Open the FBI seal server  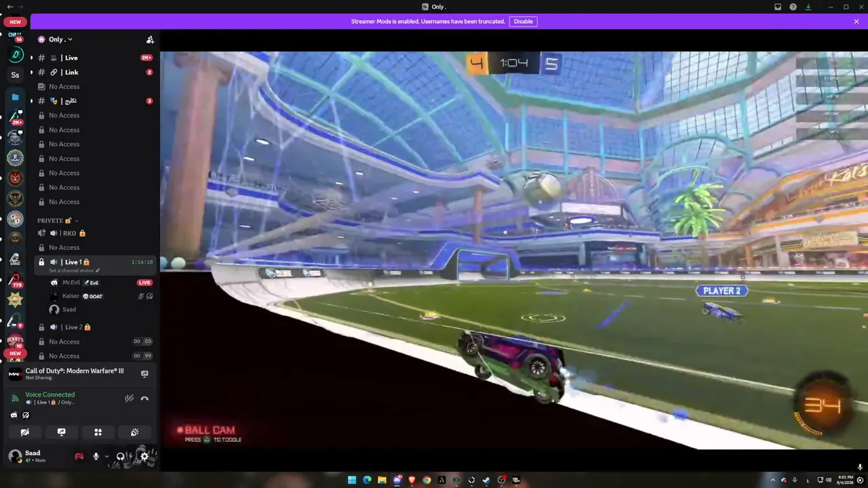(15, 158)
